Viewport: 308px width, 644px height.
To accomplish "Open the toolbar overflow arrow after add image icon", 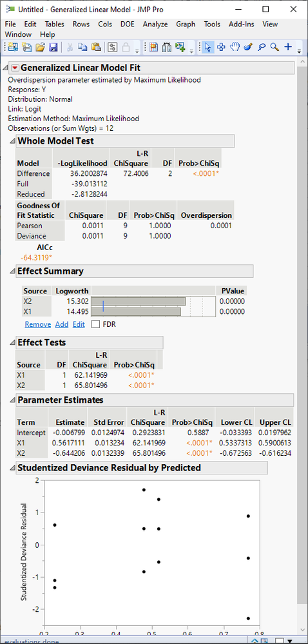I will [x=191, y=52].
